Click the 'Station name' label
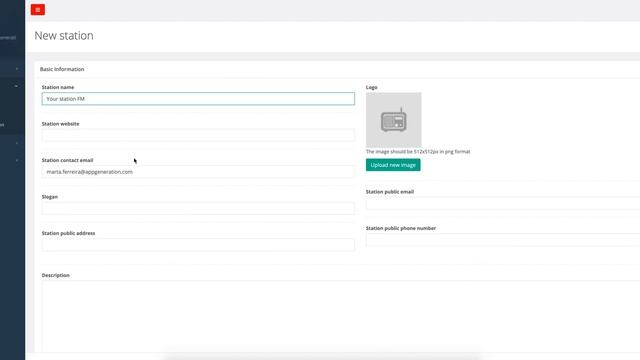640x360 pixels. tap(58, 87)
